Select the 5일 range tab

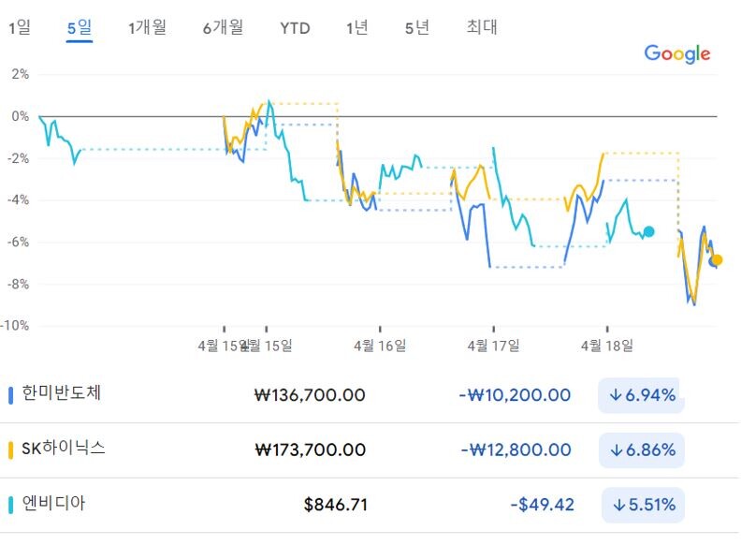(x=80, y=27)
